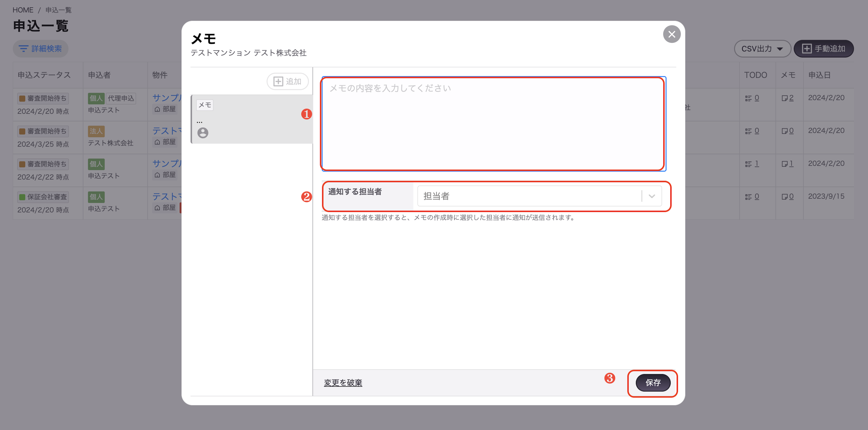Close the メモ dialog with the X button
This screenshot has height=430, width=868.
[672, 34]
